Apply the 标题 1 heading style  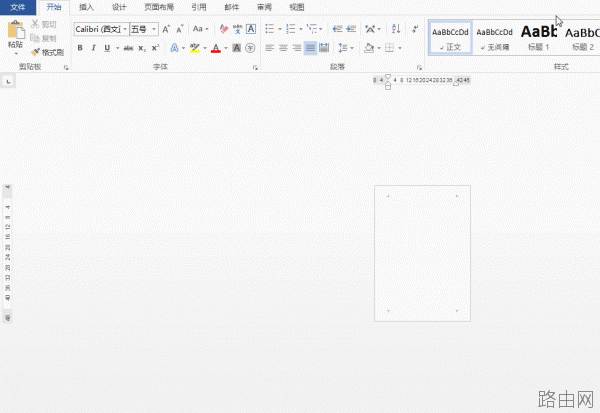538,38
